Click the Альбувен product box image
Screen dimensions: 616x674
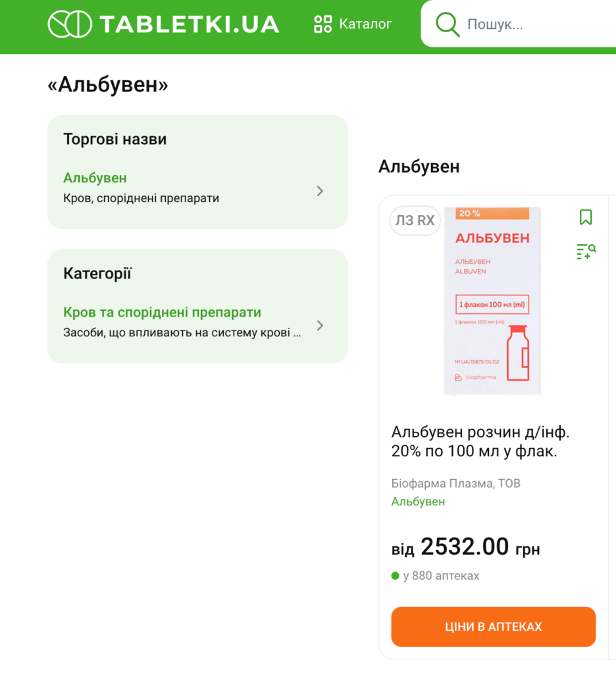pyautogui.click(x=492, y=301)
